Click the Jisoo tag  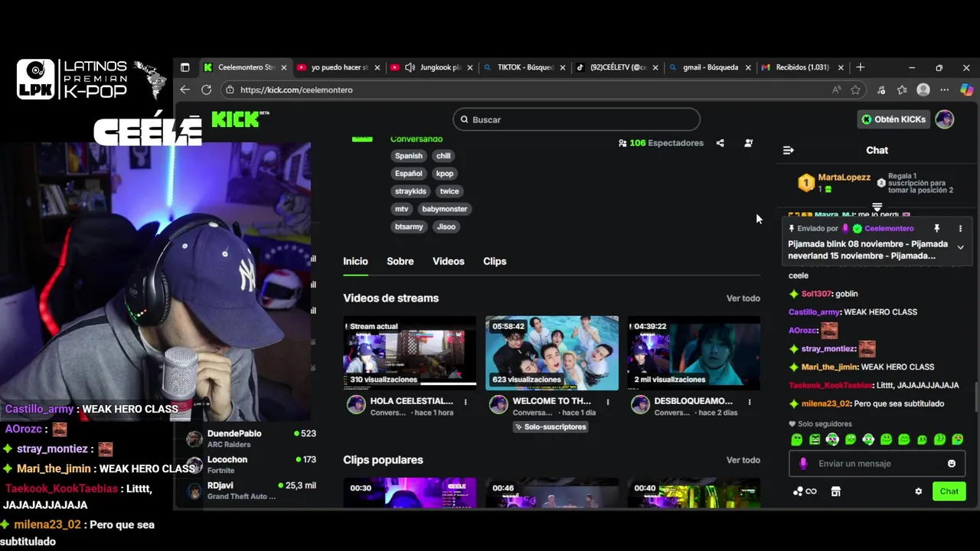click(x=446, y=227)
